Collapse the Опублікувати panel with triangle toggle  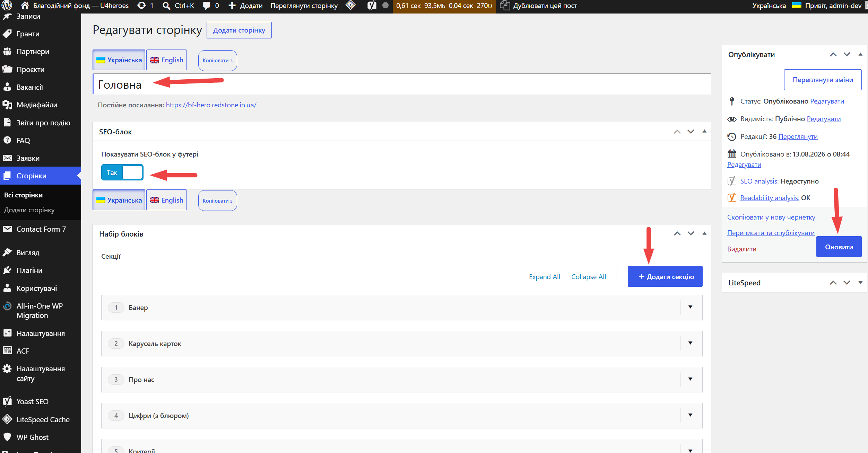coord(860,54)
